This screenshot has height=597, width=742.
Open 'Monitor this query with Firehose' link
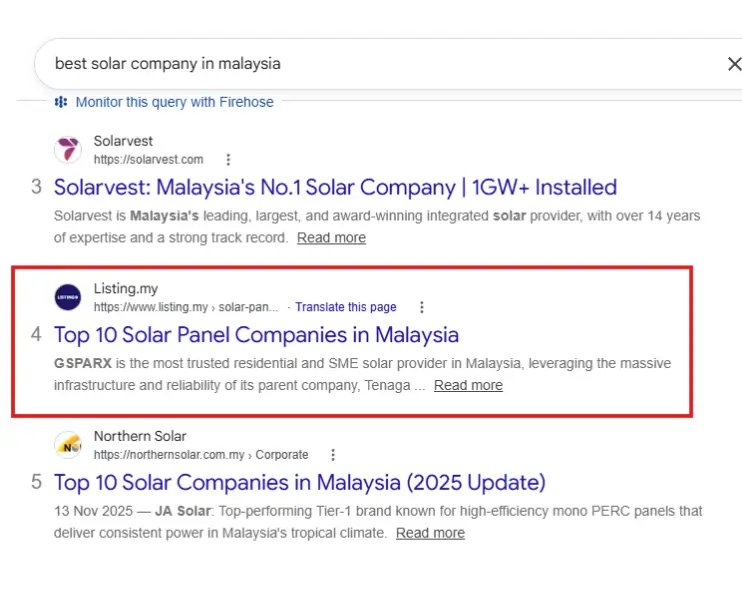175,102
